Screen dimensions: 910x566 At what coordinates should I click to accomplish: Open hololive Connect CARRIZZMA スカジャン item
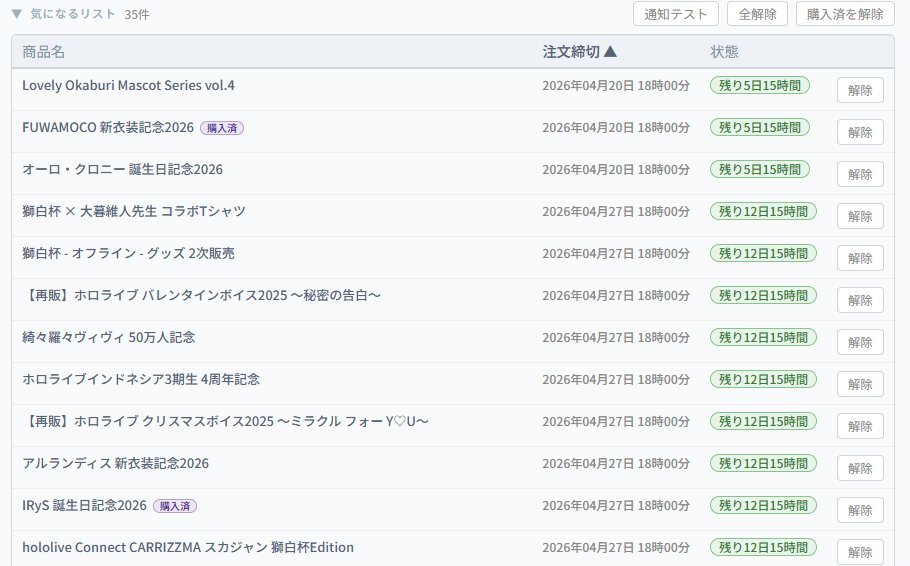tap(188, 547)
